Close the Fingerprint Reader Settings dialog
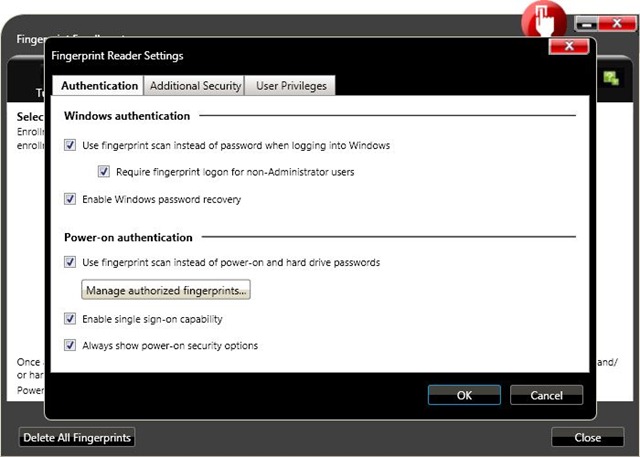The height and width of the screenshot is (457, 640). (568, 47)
